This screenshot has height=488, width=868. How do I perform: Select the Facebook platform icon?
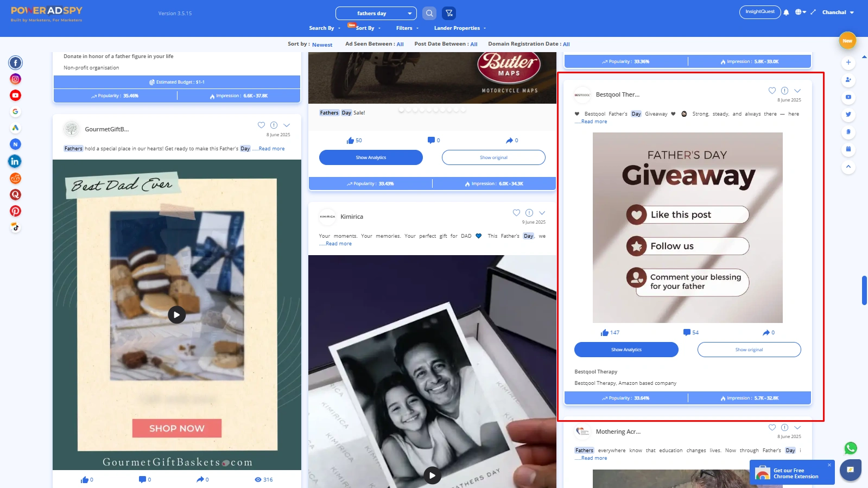click(x=15, y=63)
